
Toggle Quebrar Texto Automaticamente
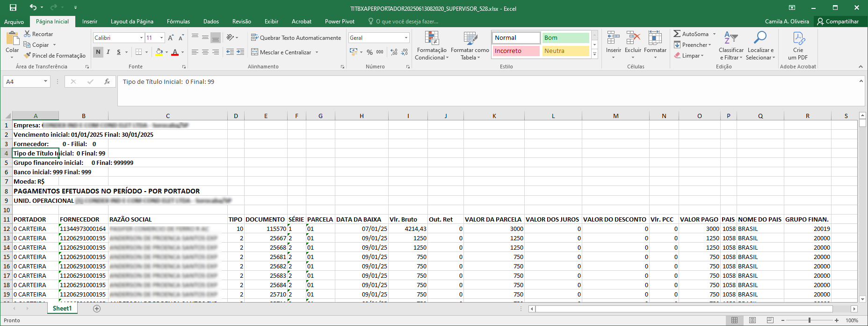pyautogui.click(x=296, y=38)
